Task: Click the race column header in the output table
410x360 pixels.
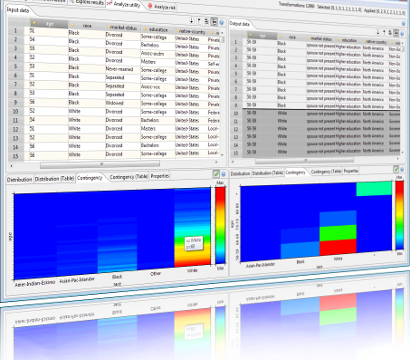Action: coord(292,37)
